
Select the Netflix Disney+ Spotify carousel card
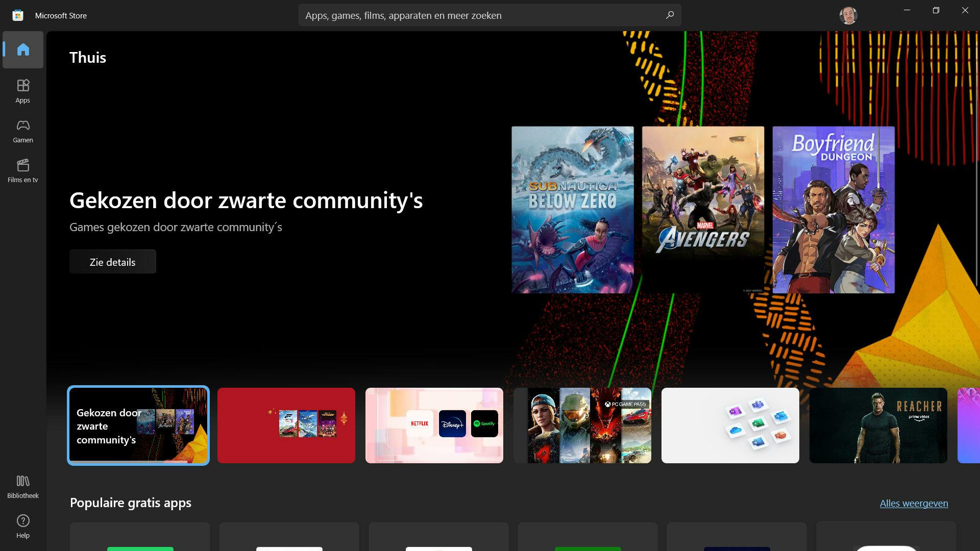tap(434, 425)
